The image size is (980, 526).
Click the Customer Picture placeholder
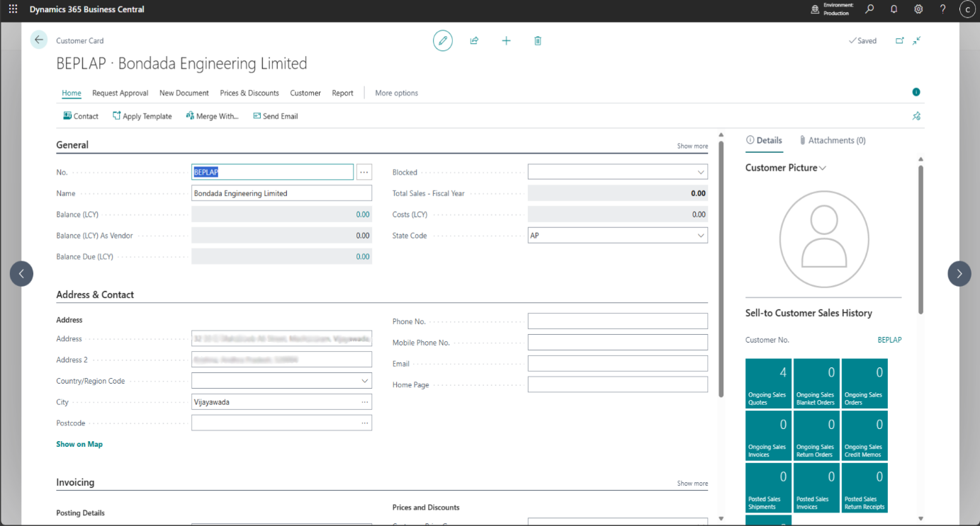(823, 239)
